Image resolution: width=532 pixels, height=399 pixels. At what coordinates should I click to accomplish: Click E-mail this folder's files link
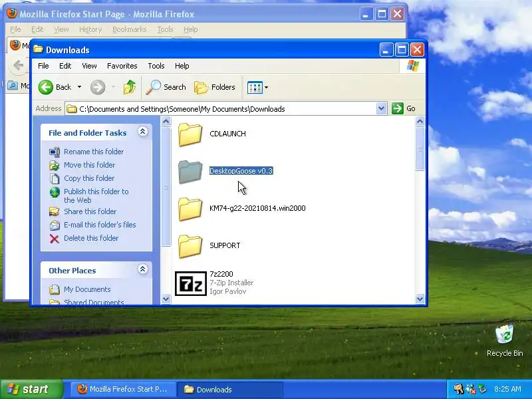point(100,225)
